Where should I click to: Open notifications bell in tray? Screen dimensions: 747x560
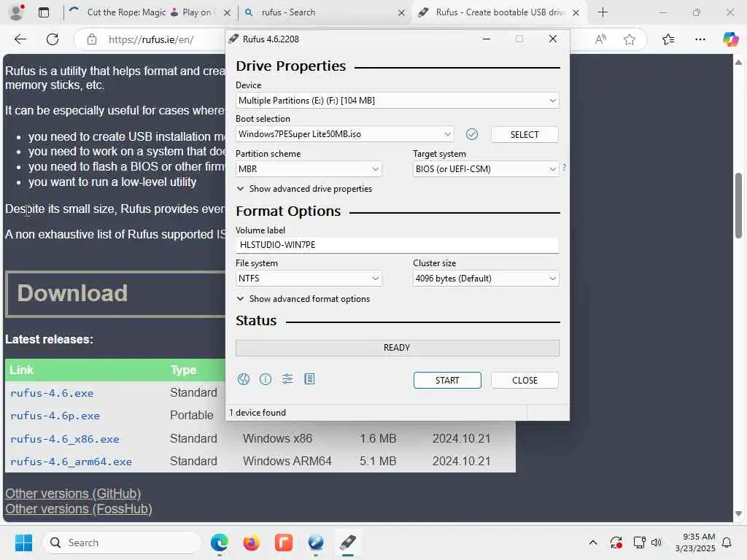(727, 542)
